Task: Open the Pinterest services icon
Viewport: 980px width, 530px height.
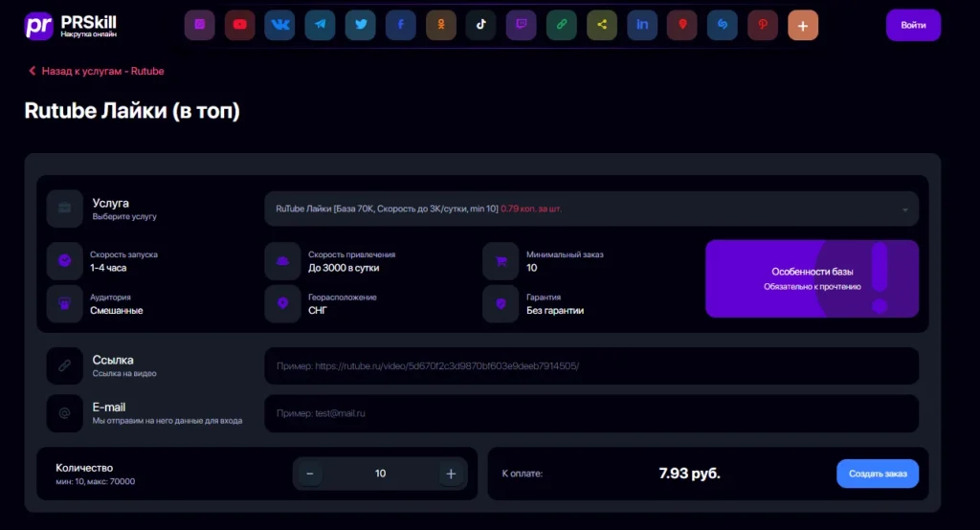Action: click(763, 25)
